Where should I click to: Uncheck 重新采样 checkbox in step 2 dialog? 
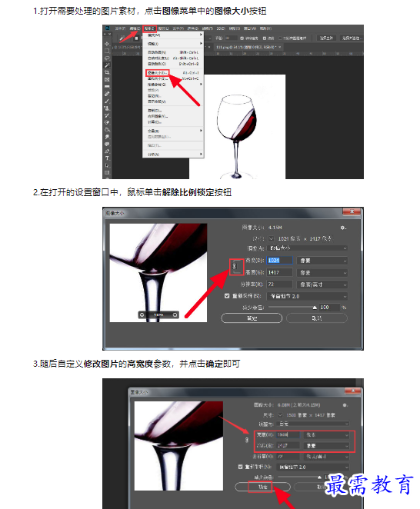tap(227, 296)
